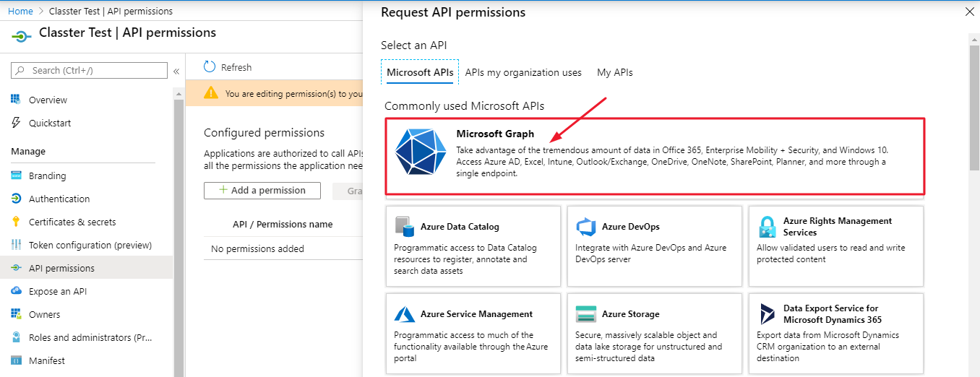Image resolution: width=980 pixels, height=377 pixels.
Task: Select the Microsoft APIs tab
Action: [420, 72]
